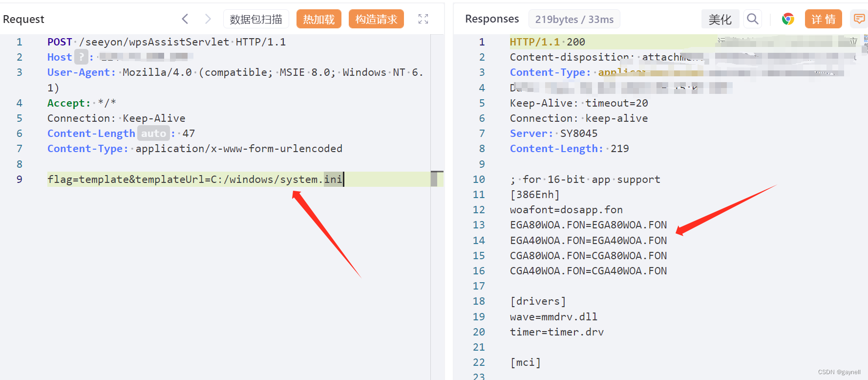
Task: Click the POST /seeyon/wpsAssistServlet request line
Action: pyautogui.click(x=167, y=42)
